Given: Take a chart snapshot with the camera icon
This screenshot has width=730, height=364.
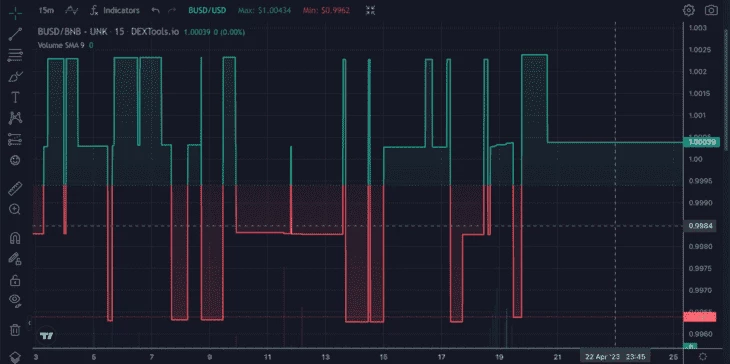Looking at the screenshot, I should pos(711,10).
